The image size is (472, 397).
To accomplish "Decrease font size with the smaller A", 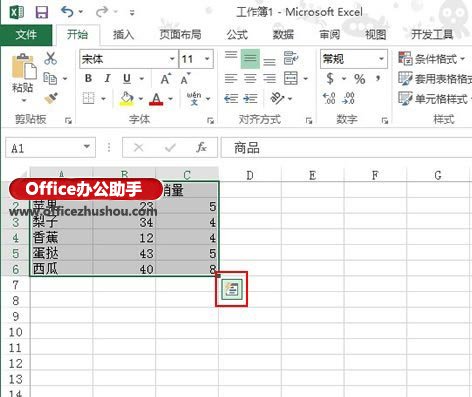I will coord(185,79).
